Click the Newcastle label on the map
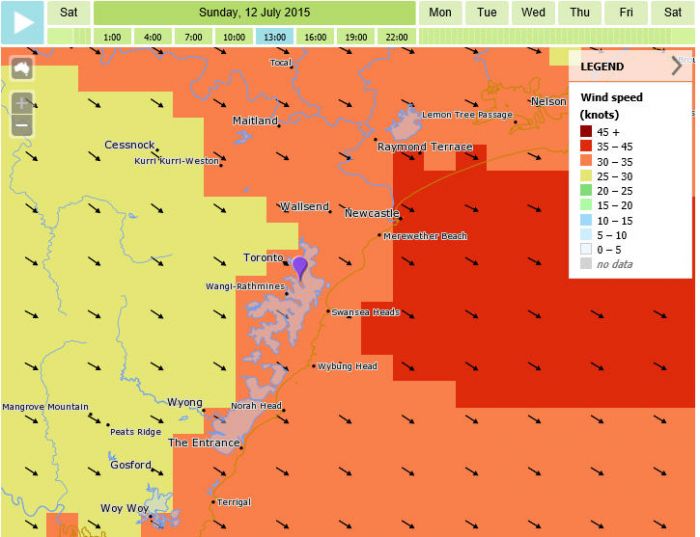Screen dimensions: 700x537 pyautogui.click(x=371, y=213)
